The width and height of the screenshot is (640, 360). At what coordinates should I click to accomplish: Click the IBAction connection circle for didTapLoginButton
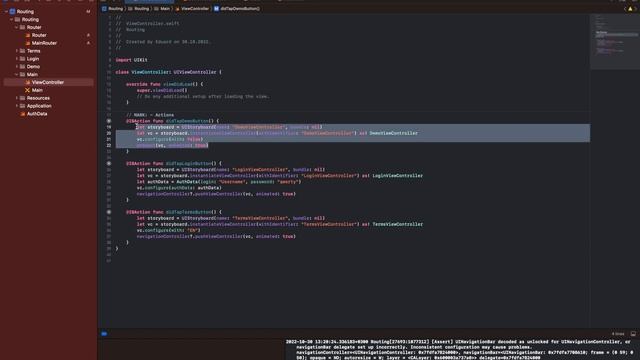[x=109, y=164]
